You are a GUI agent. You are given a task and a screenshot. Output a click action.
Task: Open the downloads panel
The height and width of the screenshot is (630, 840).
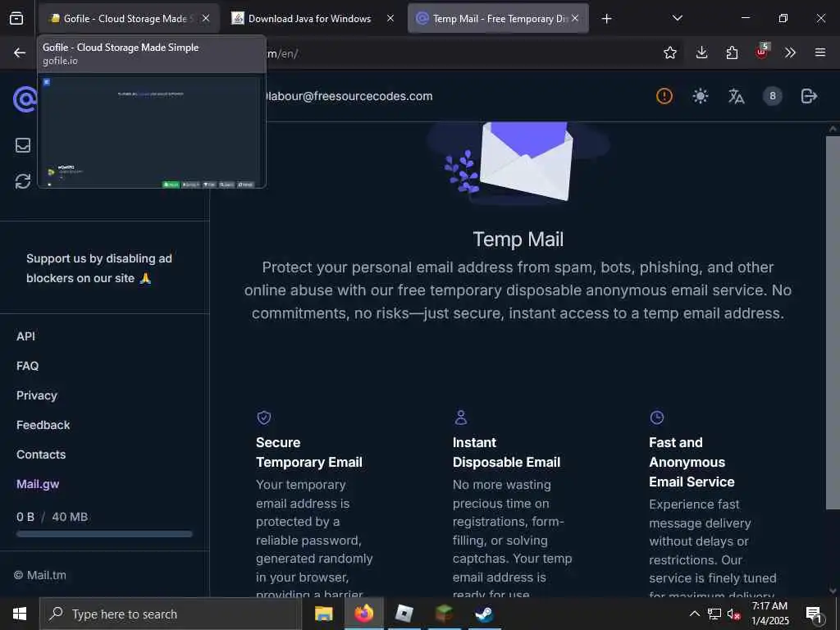pyautogui.click(x=701, y=52)
